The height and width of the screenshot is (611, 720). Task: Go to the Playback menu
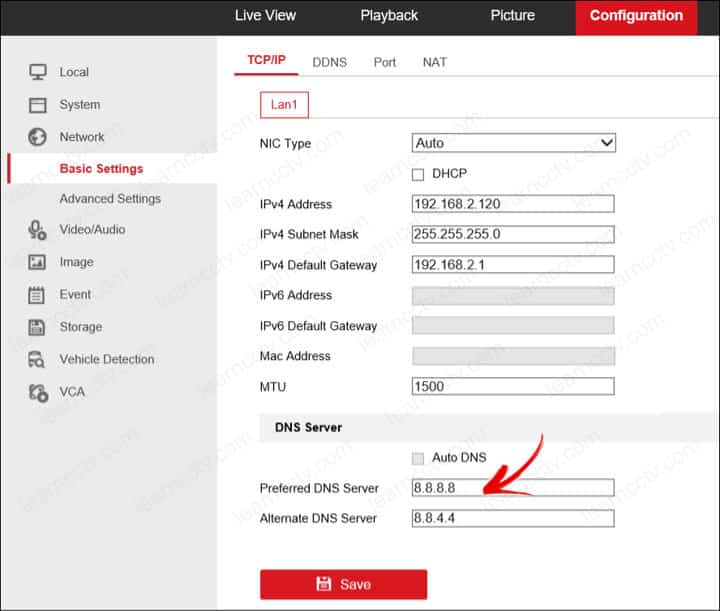[389, 16]
